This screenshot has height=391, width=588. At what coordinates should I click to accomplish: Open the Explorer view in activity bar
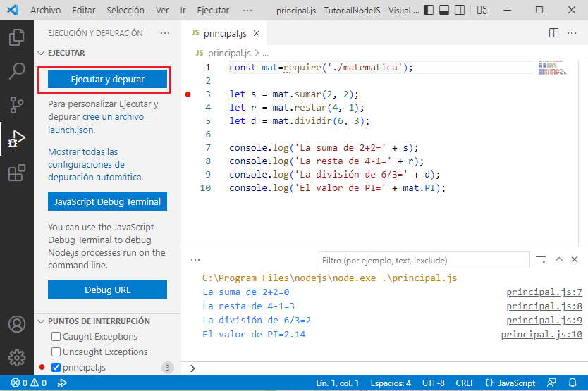click(x=16, y=37)
